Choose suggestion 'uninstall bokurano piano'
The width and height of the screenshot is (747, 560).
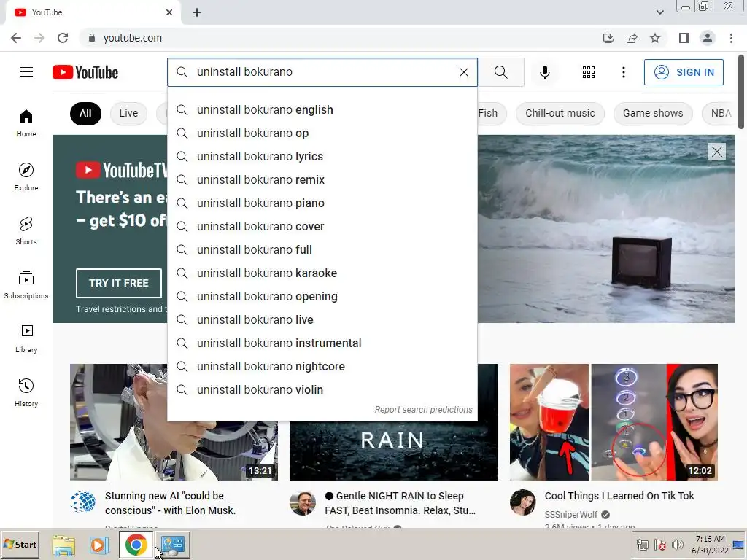click(322, 203)
